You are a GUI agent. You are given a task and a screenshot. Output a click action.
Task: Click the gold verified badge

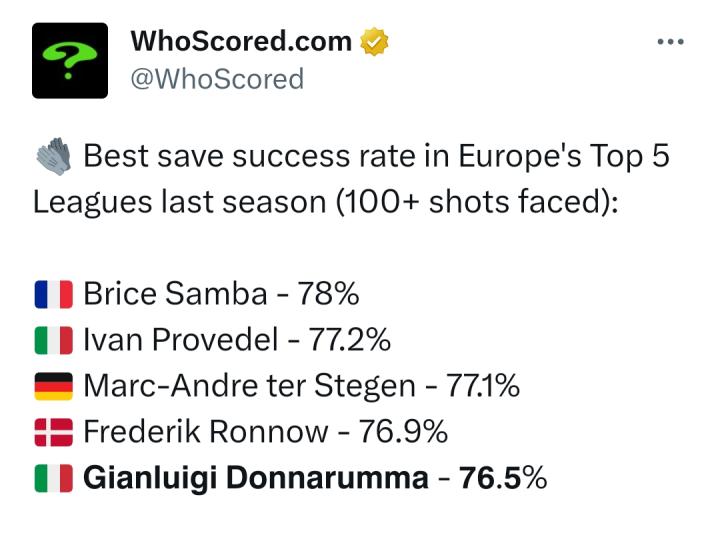374,42
